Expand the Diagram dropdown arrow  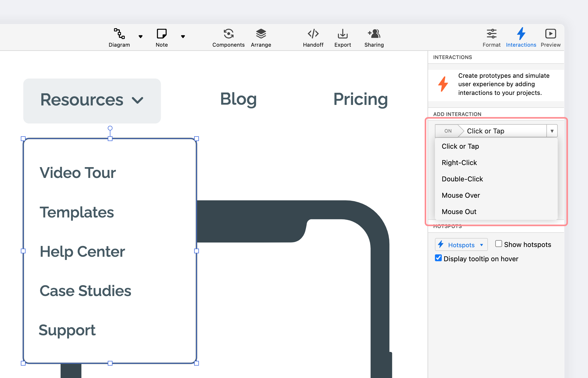140,37
